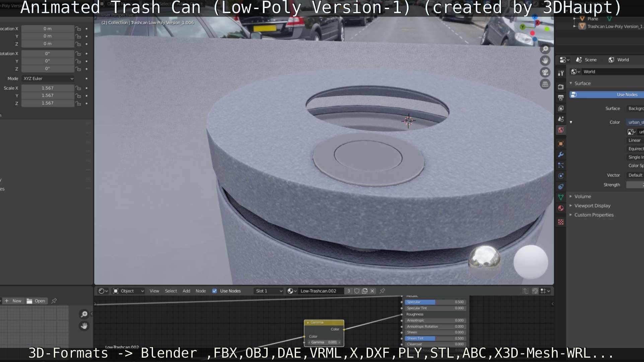Adjust the Specular slider
The height and width of the screenshot is (362, 644).
[x=435, y=302]
